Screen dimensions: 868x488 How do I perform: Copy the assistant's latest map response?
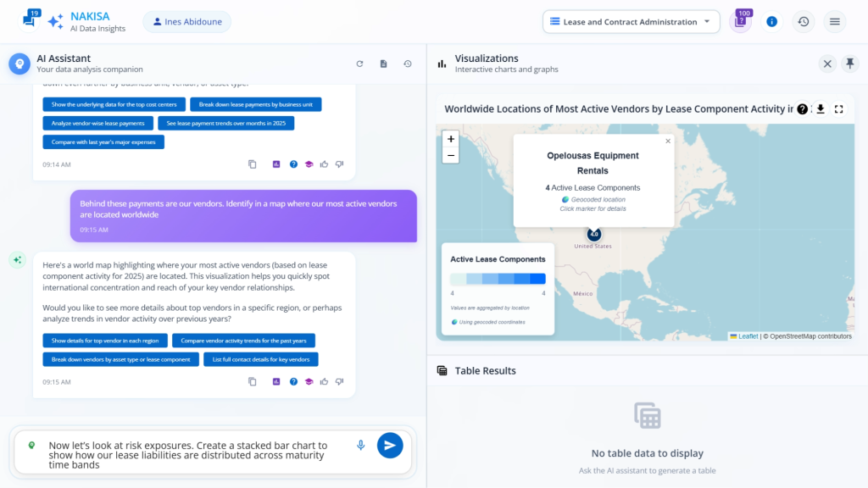point(252,381)
